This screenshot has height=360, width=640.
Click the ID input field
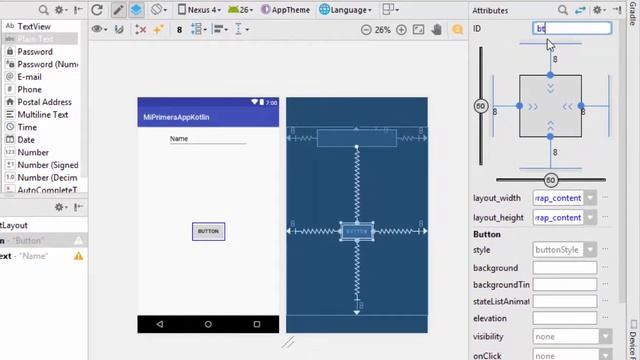coord(572,28)
